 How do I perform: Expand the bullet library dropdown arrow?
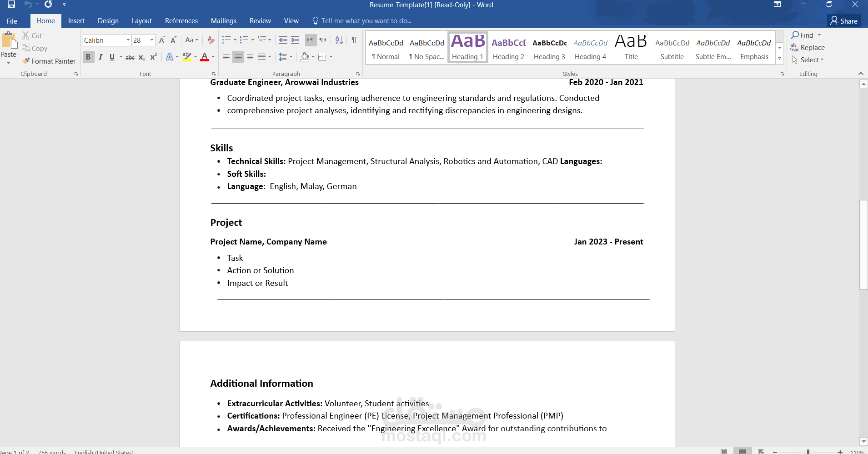(x=235, y=40)
